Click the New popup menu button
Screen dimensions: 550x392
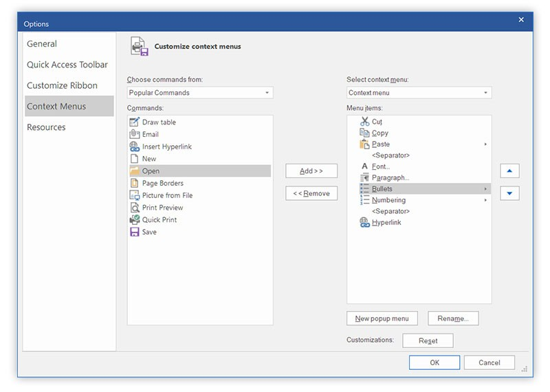[x=382, y=318]
